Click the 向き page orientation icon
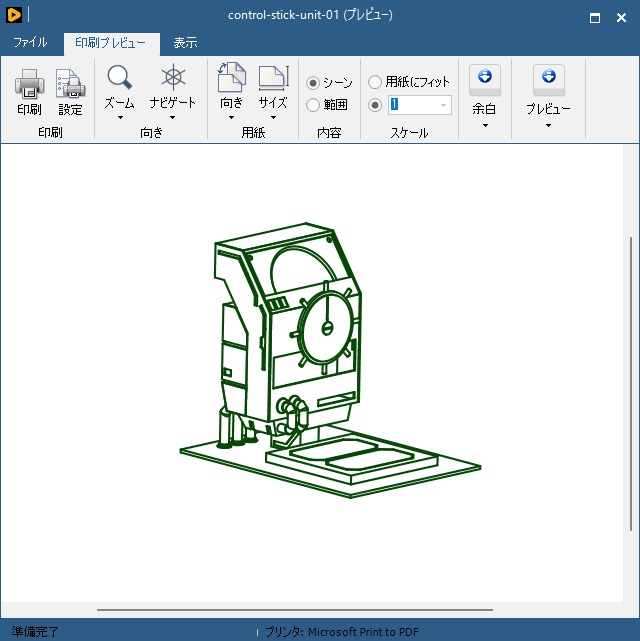The height and width of the screenshot is (641, 640). point(231,78)
